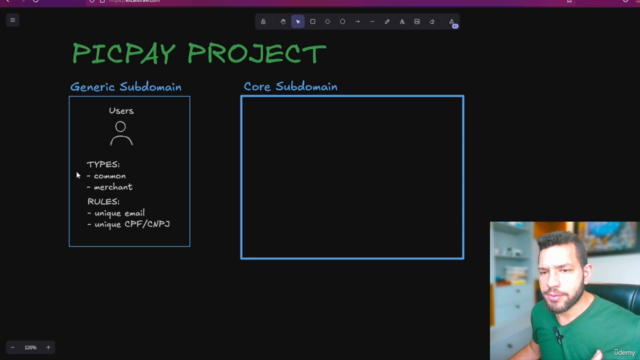The image size is (640, 360).
Task: Reset zoom via 120% label
Action: pos(31,347)
